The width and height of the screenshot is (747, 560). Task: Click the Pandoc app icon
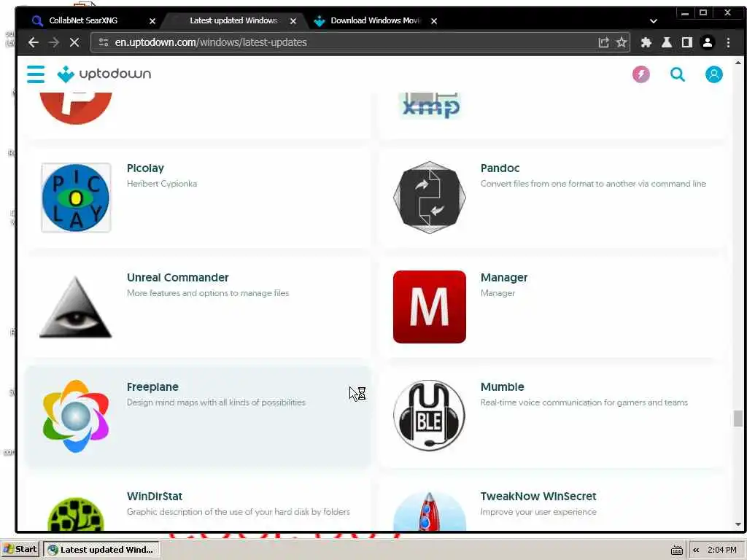pyautogui.click(x=429, y=198)
